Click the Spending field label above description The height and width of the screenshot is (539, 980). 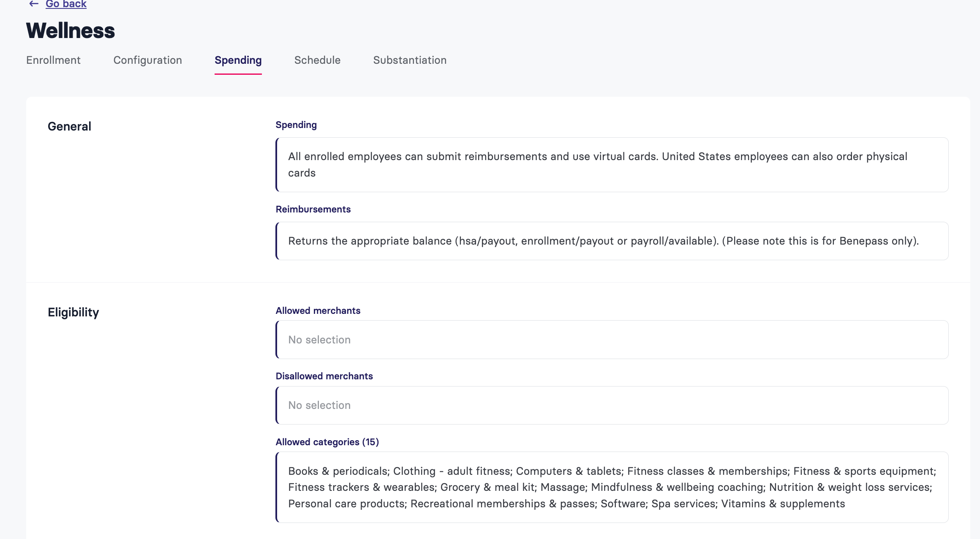[296, 125]
